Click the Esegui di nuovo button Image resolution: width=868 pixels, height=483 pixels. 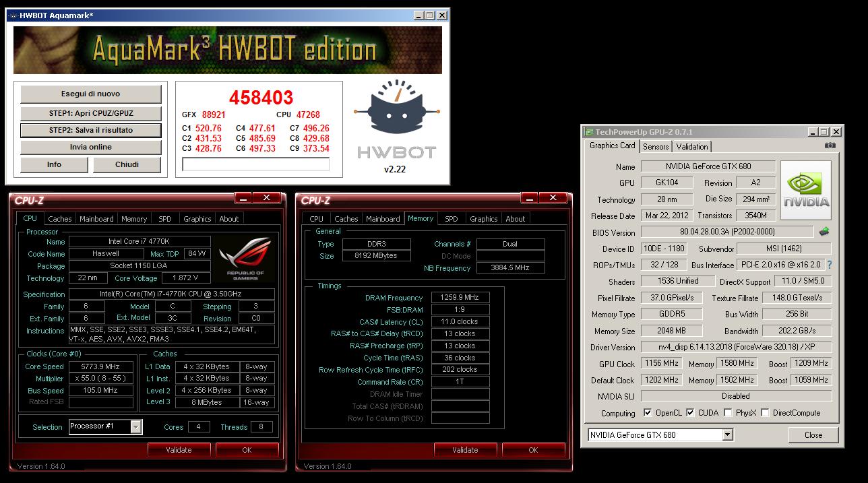click(x=91, y=94)
